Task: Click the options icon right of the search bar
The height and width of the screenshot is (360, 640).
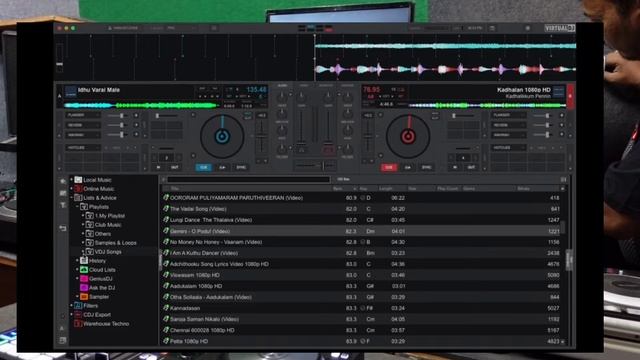Action: click(563, 179)
